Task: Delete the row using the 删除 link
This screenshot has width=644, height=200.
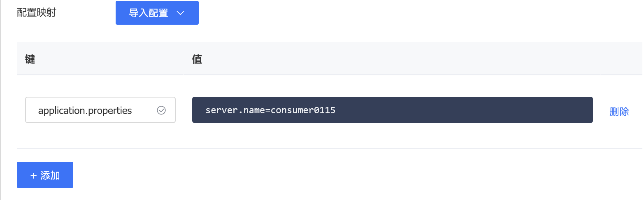Action: coord(619,112)
